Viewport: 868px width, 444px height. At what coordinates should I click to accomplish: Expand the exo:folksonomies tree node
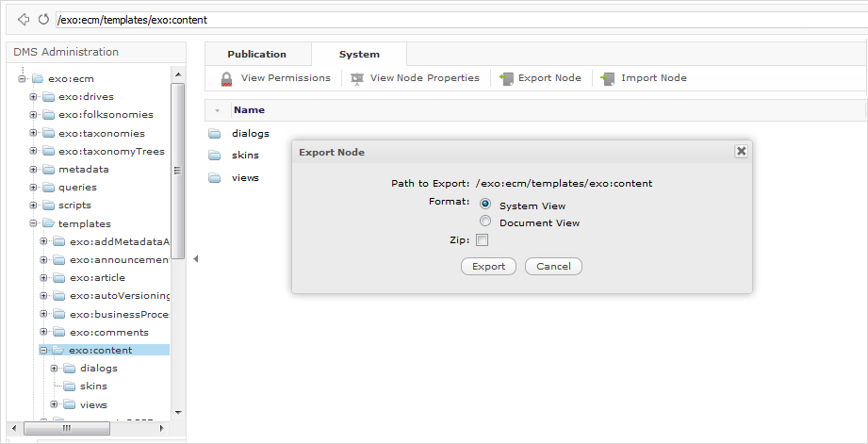(33, 115)
